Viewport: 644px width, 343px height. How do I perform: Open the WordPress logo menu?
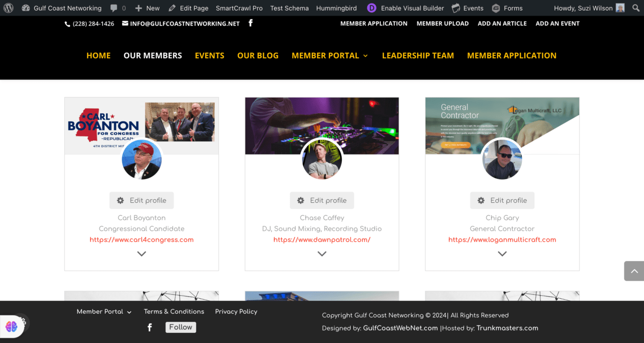pos(9,8)
